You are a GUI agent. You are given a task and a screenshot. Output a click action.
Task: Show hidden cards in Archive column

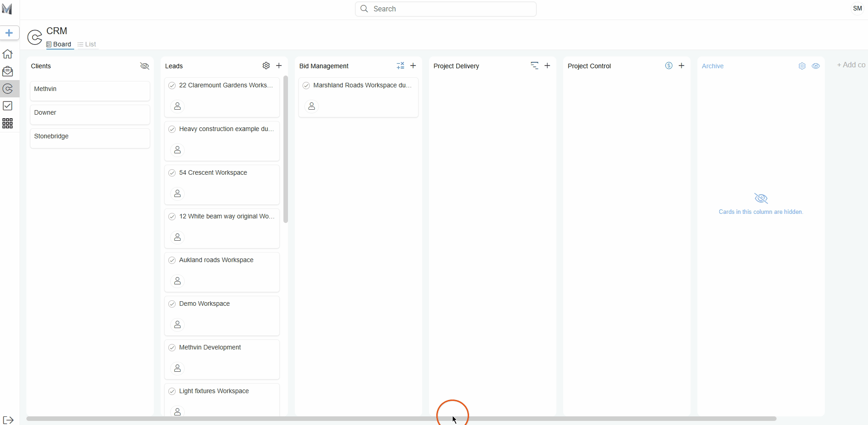click(816, 66)
